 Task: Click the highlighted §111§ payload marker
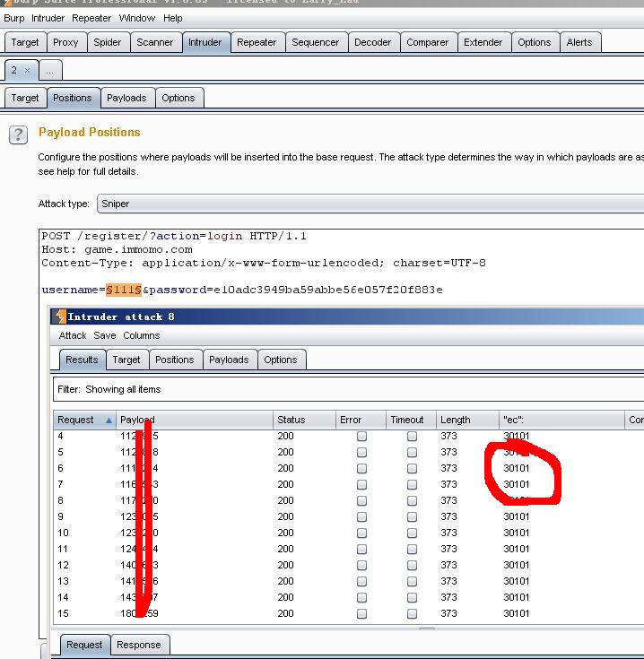tap(124, 290)
